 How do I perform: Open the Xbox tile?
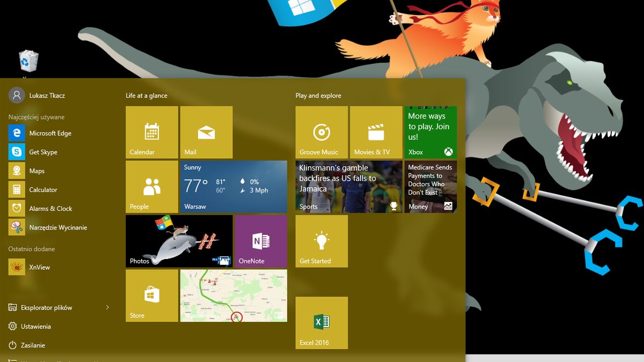430,132
